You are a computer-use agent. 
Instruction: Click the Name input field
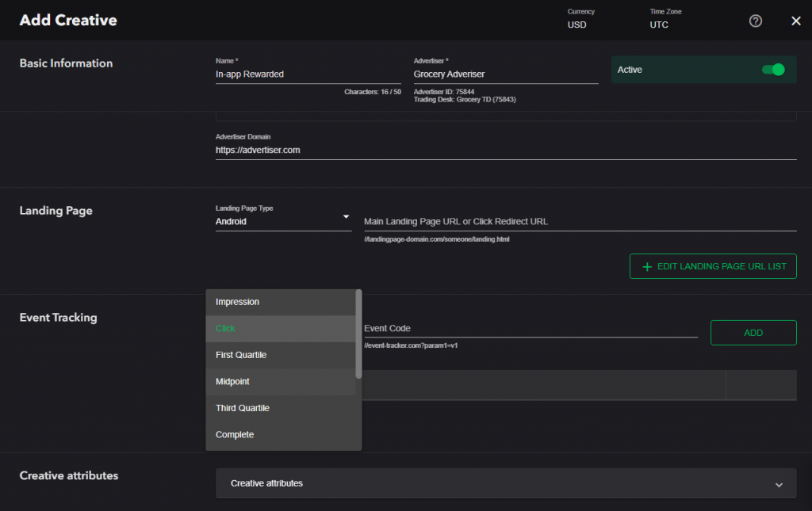point(308,74)
